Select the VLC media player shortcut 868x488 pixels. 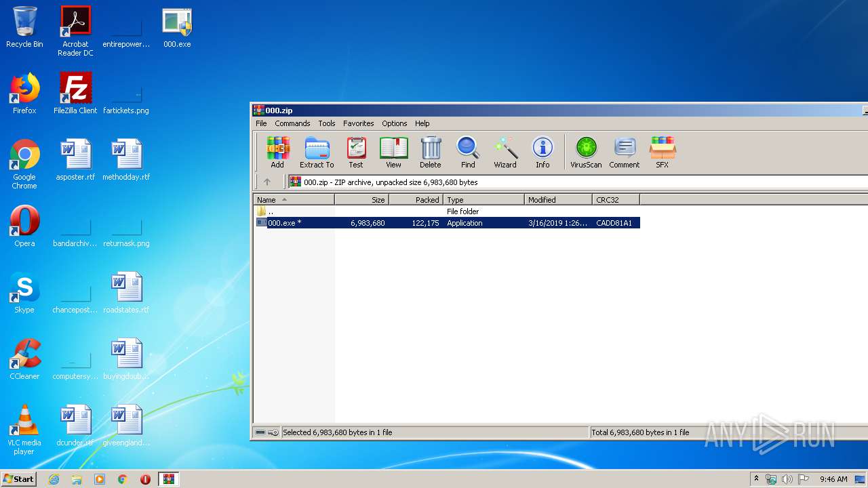tap(24, 430)
